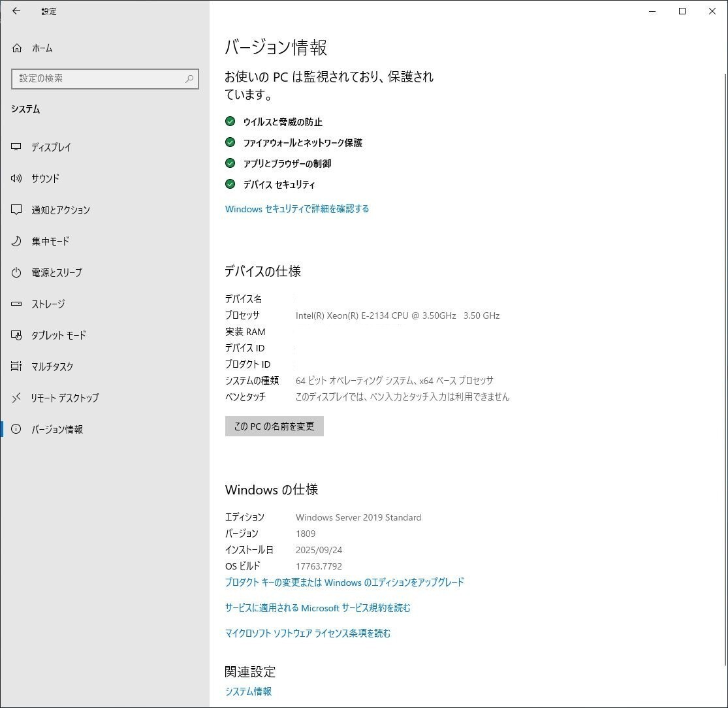Go to Multitasking (マルチタスク) settings
Screen dimensions: 728x708
(x=52, y=367)
